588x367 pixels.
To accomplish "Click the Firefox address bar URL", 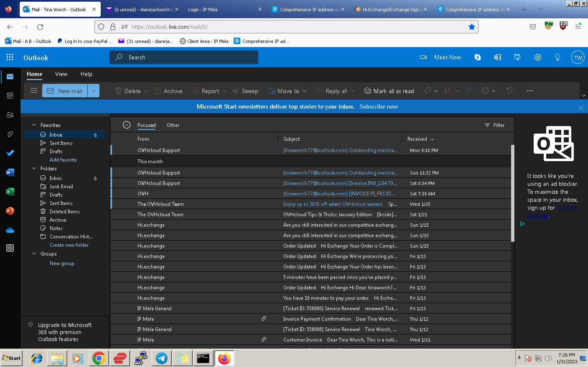I will 169,27.
